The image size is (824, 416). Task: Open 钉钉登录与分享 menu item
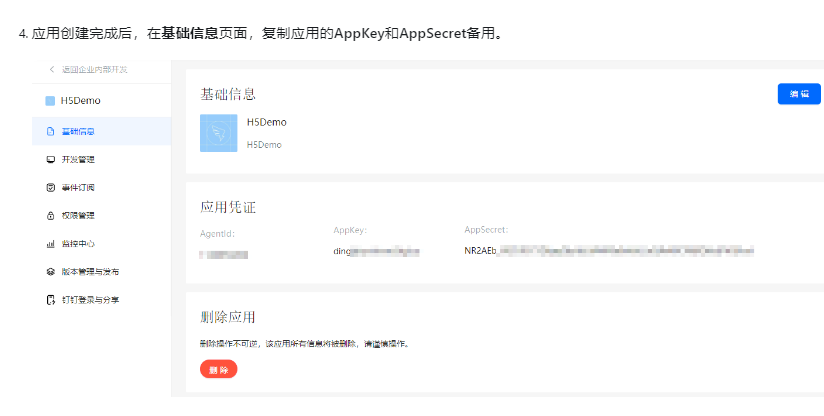(x=90, y=300)
